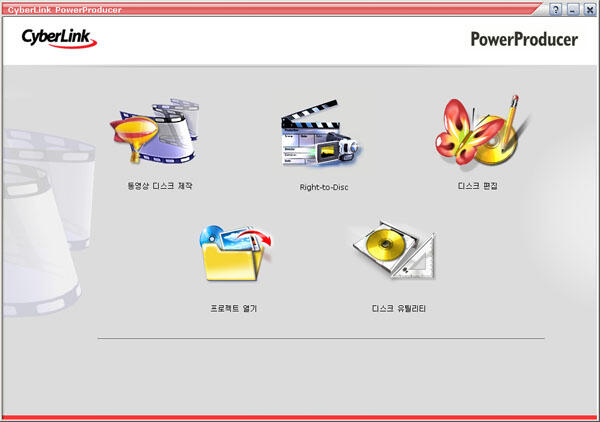
Task: Minimize the PowerProducer window
Action: point(572,9)
